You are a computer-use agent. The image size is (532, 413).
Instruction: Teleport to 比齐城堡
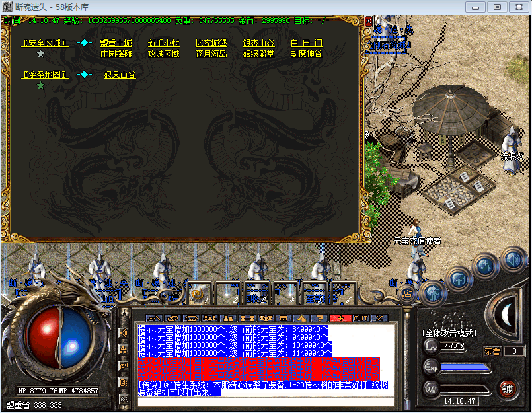(x=211, y=43)
